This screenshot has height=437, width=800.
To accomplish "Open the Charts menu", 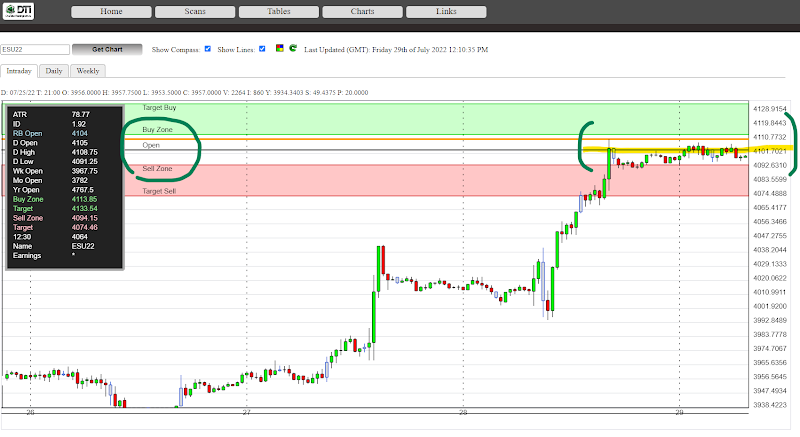I will [x=362, y=12].
